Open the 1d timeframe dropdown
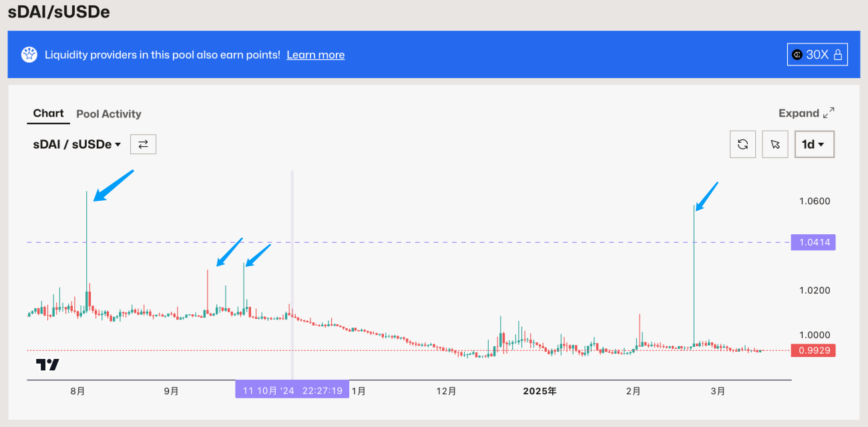 [814, 144]
